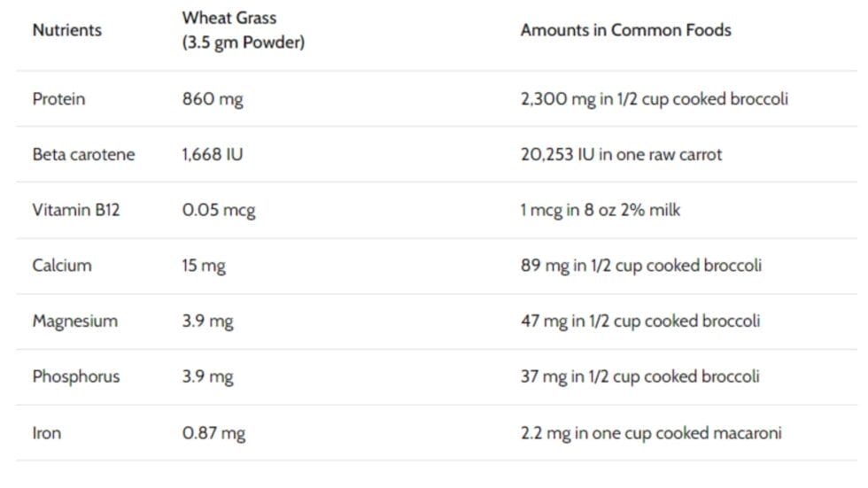The image size is (868, 488).
Task: Click the 2,300 mg broccoli protein cell
Action: tap(654, 99)
